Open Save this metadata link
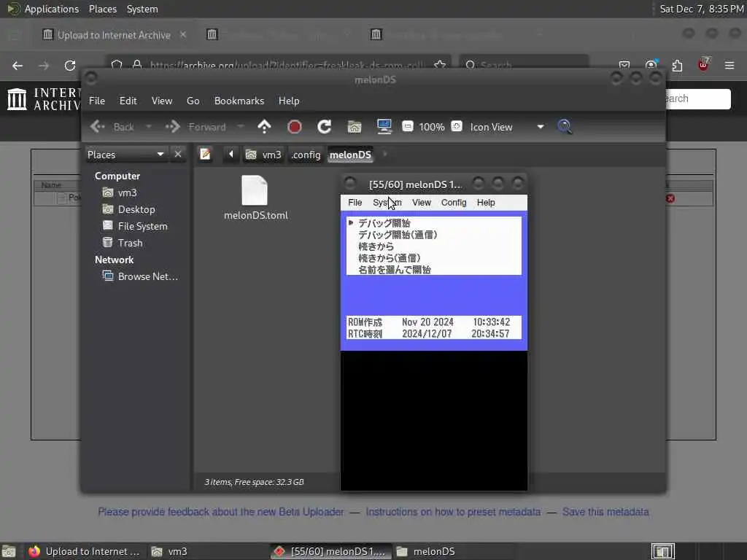Screen dimensions: 747x560 tap(605, 512)
